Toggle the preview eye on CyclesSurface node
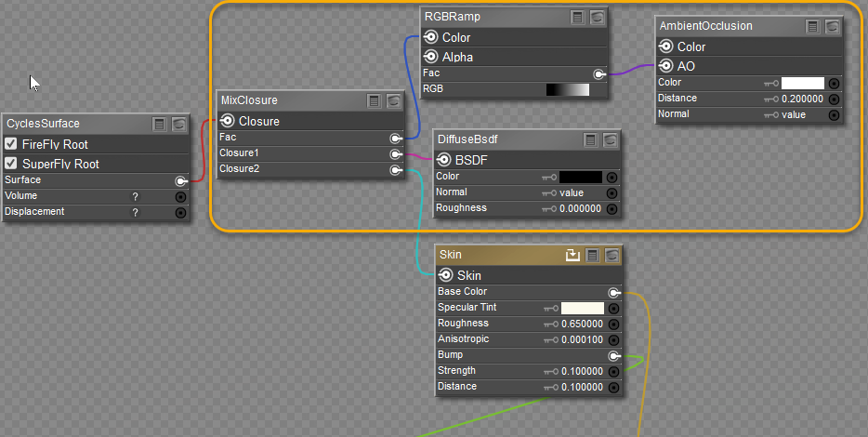 pos(178,124)
